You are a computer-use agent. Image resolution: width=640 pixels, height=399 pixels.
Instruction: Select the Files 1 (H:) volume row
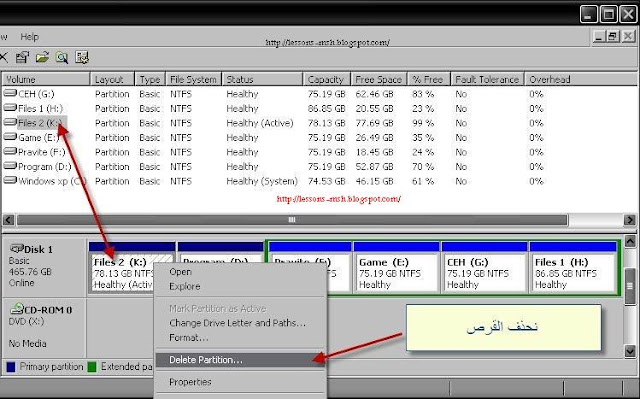(x=319, y=109)
